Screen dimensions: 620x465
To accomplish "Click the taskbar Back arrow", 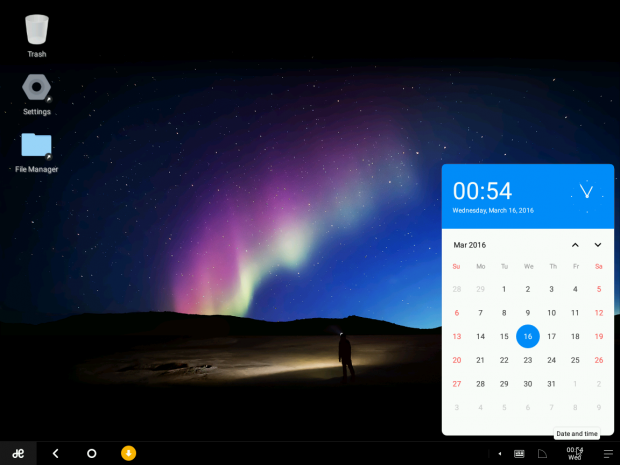I will pyautogui.click(x=55, y=453).
